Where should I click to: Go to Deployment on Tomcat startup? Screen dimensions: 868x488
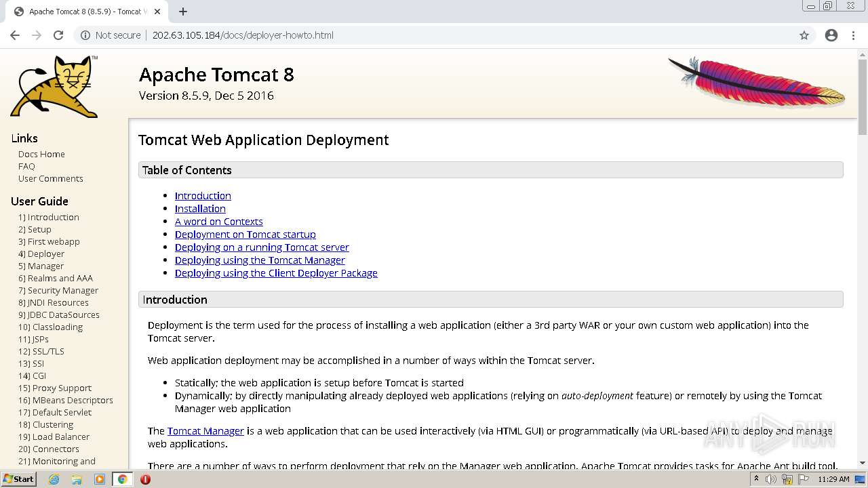pos(245,235)
